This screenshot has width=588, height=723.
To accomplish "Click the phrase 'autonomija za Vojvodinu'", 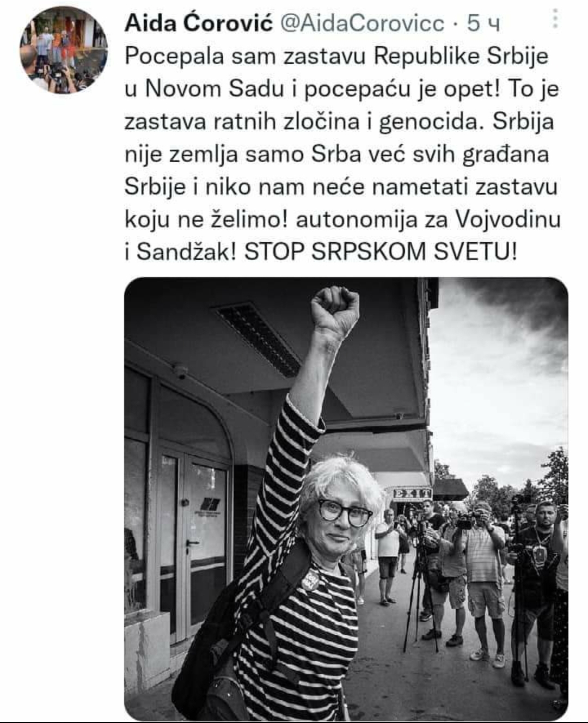I will tap(428, 219).
